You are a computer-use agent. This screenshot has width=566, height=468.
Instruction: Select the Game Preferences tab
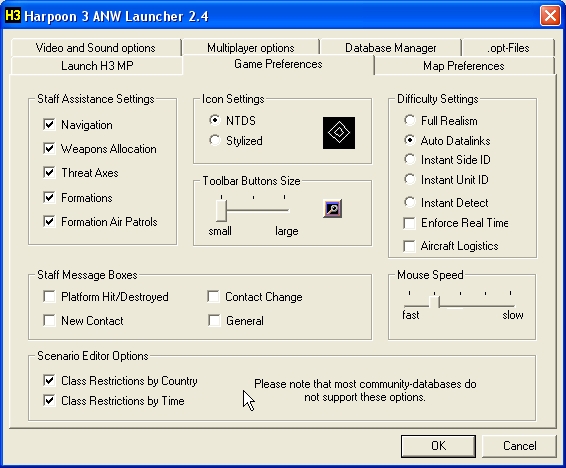(x=278, y=64)
